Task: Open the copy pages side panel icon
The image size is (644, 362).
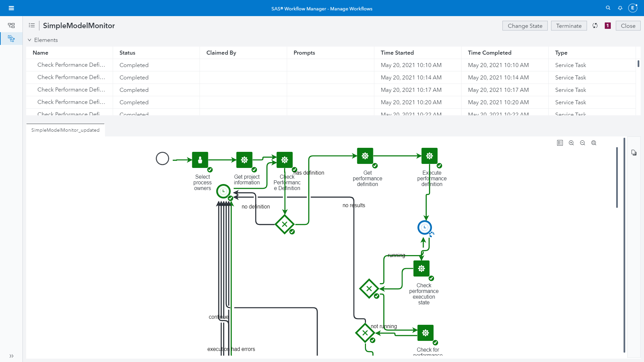Action: pos(634,153)
